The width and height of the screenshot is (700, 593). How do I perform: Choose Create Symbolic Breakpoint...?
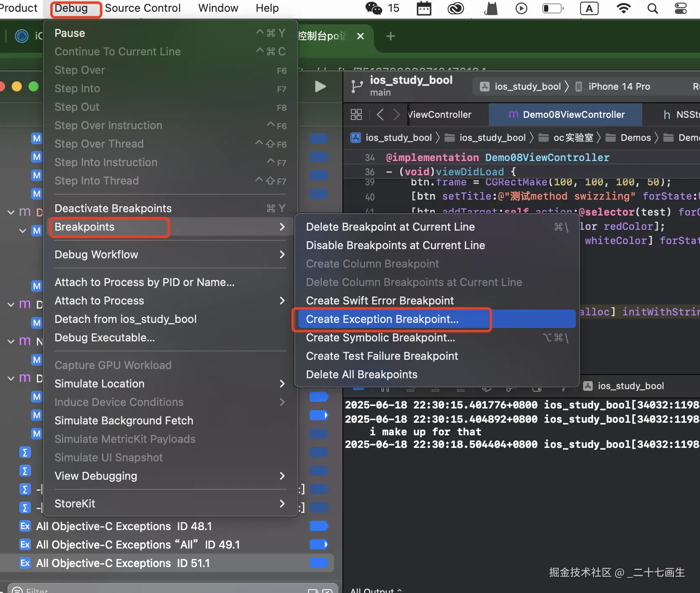point(437,338)
